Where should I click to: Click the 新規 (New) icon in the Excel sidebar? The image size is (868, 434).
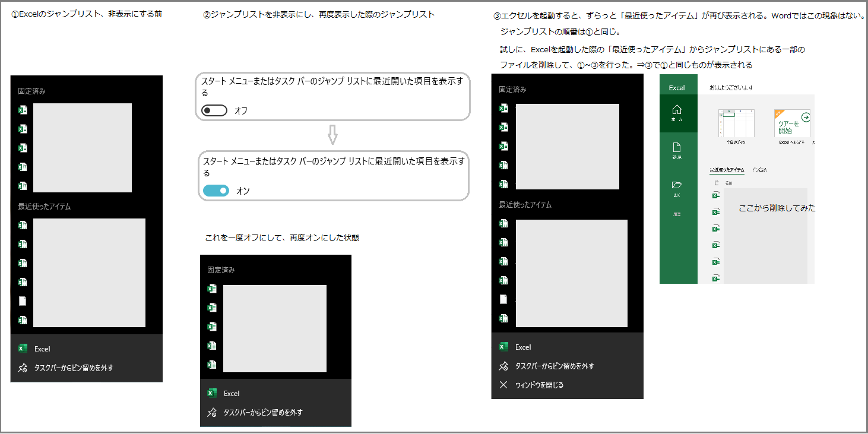click(x=677, y=147)
